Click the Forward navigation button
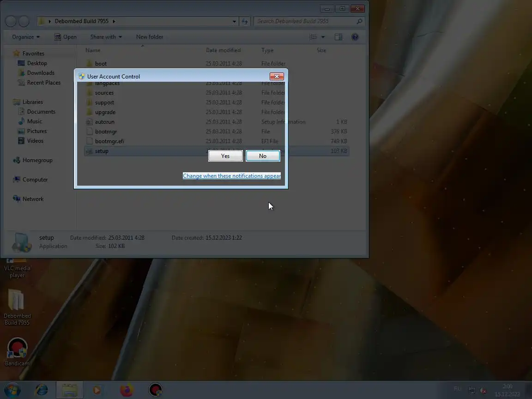This screenshot has width=532, height=399. [x=24, y=21]
